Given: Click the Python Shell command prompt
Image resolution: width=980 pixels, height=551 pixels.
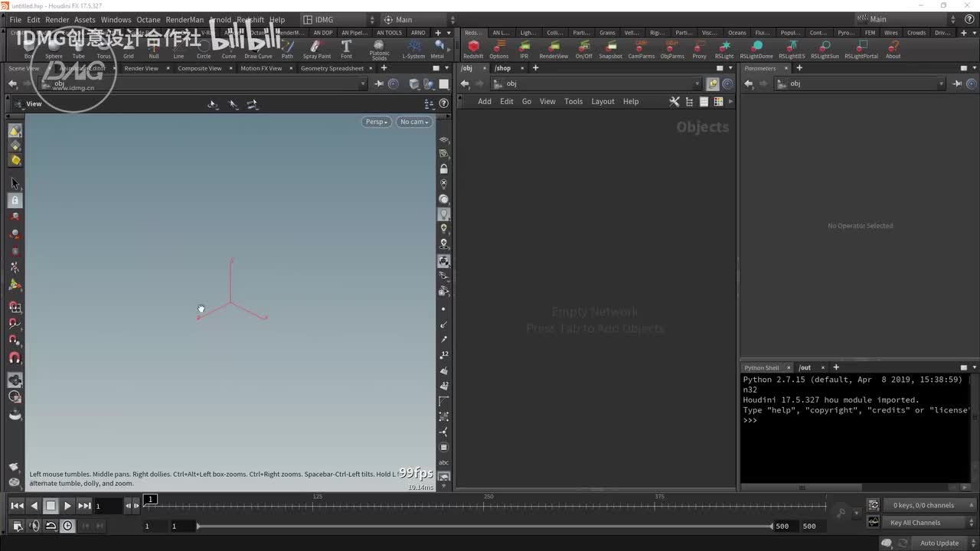Looking at the screenshot, I should pos(750,420).
